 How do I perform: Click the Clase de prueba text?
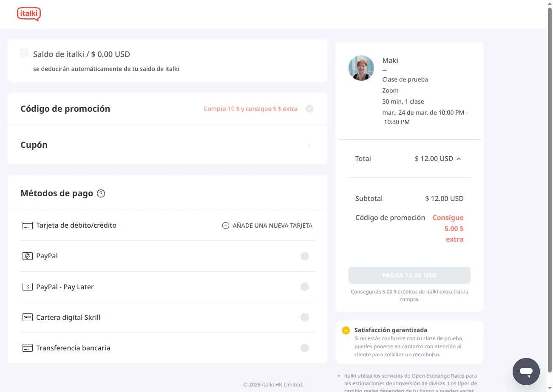point(405,79)
